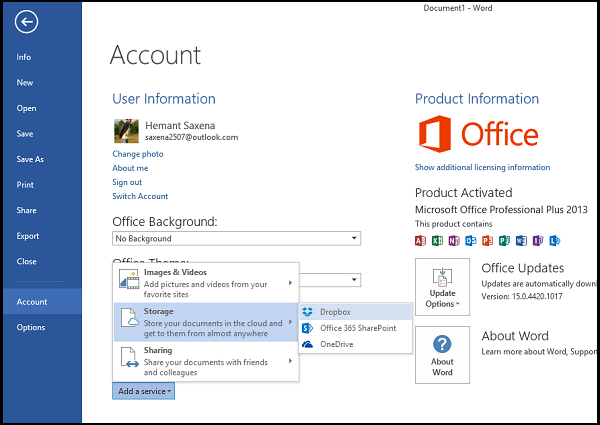
Task: Click the back arrow circle icon
Action: (x=26, y=22)
